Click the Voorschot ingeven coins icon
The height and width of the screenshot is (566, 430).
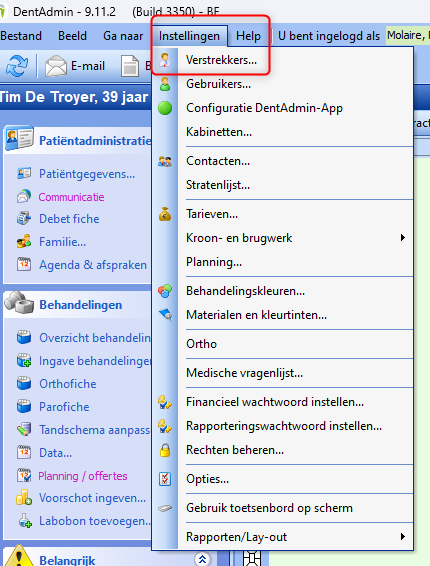24,497
